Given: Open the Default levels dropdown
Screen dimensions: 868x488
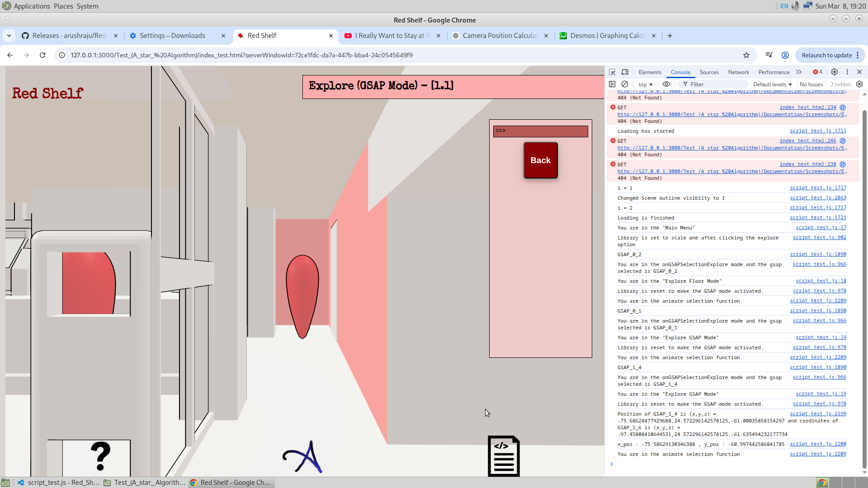Looking at the screenshot, I should (772, 84).
